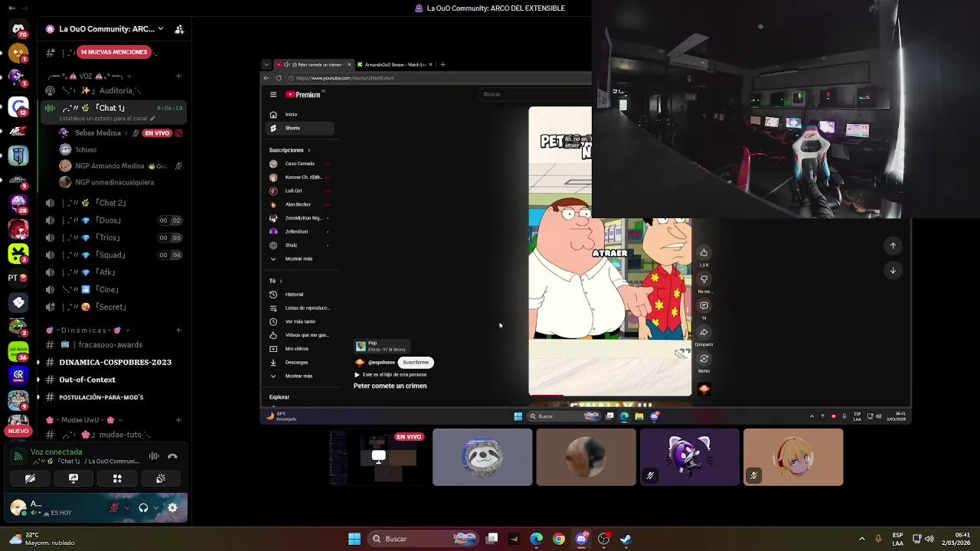Collapse the VOZ channel category
The width and height of the screenshot is (980, 551).
coord(90,77)
